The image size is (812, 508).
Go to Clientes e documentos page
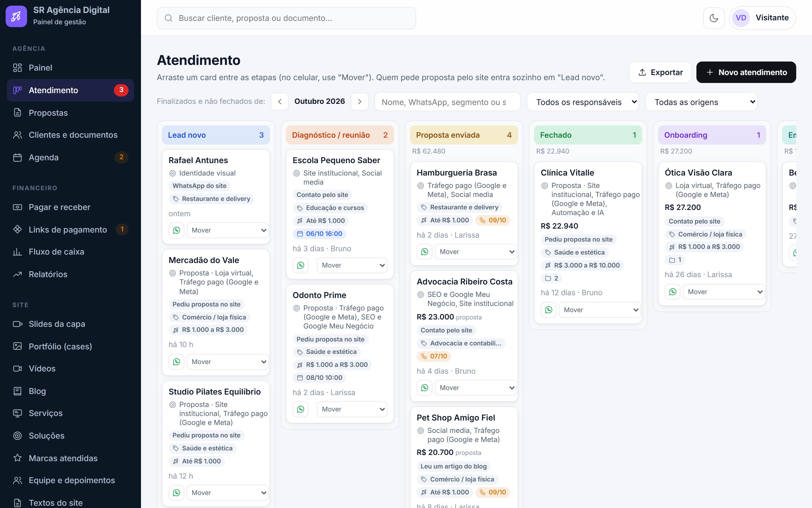point(70,135)
